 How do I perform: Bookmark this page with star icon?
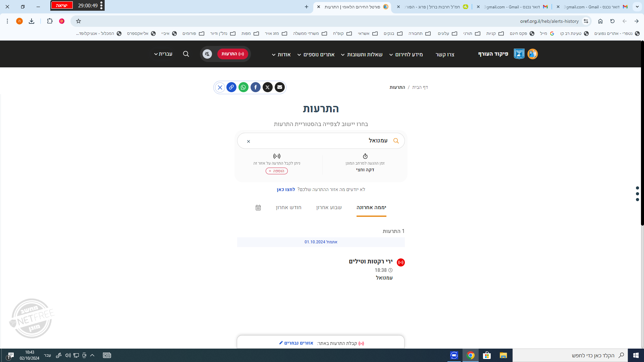[x=78, y=21]
